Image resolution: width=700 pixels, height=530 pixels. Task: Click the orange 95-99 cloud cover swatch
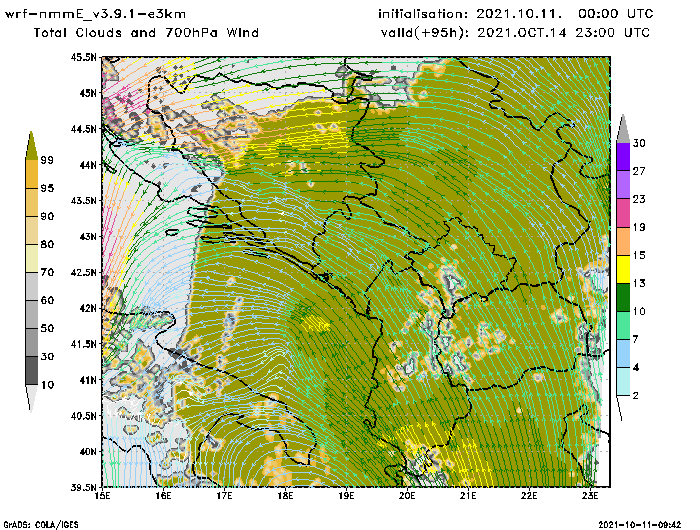[31, 174]
